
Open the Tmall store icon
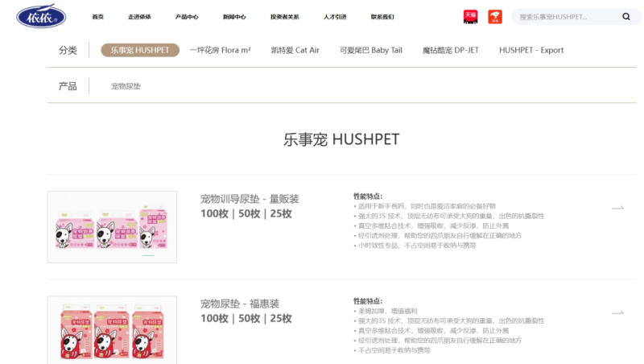pos(470,16)
